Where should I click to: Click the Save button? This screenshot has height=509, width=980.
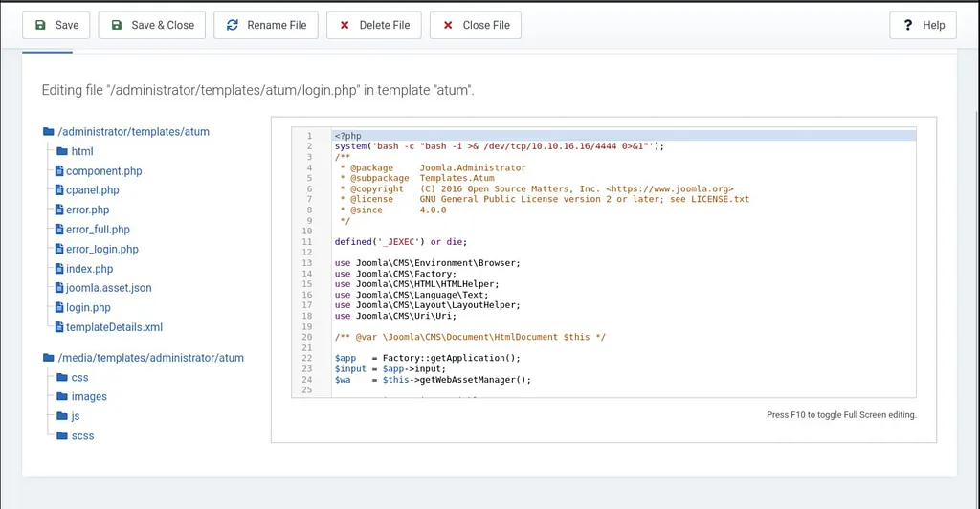56,25
